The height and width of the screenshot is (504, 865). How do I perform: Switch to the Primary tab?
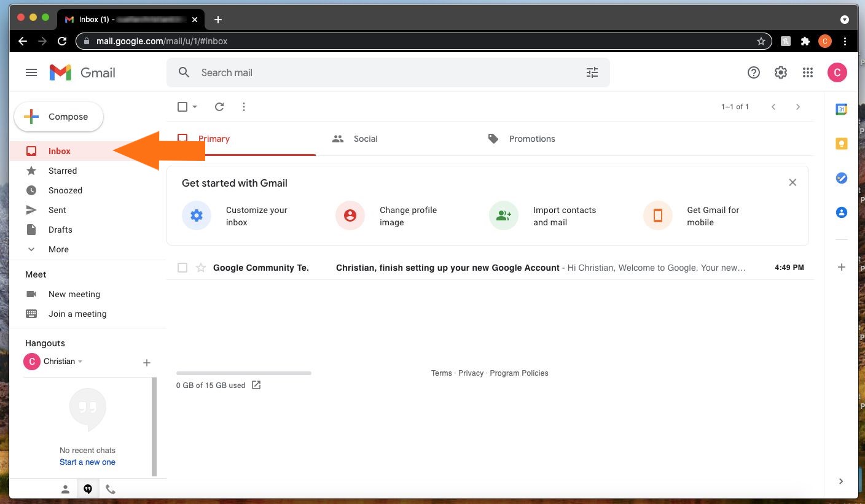tap(241, 139)
